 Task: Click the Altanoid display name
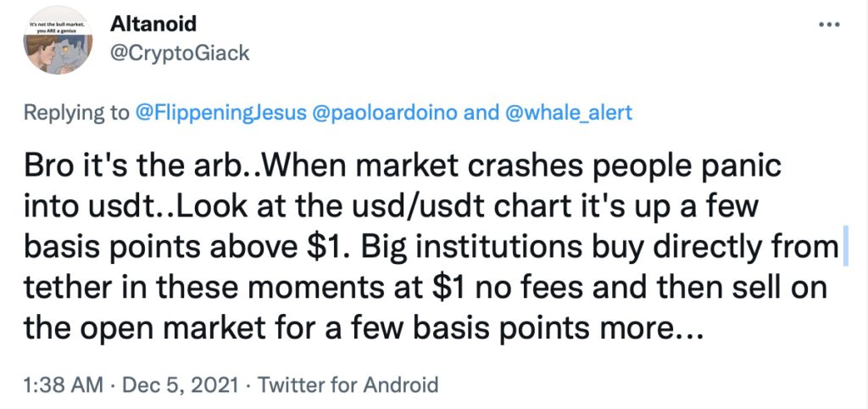coord(153,24)
